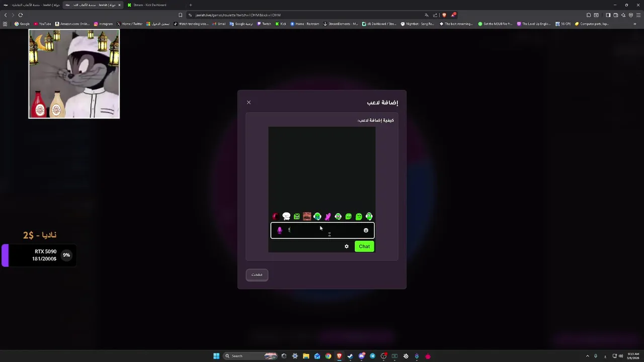The image size is (644, 362).
Task: Open the translate page icon in address bar
Action: point(427,15)
